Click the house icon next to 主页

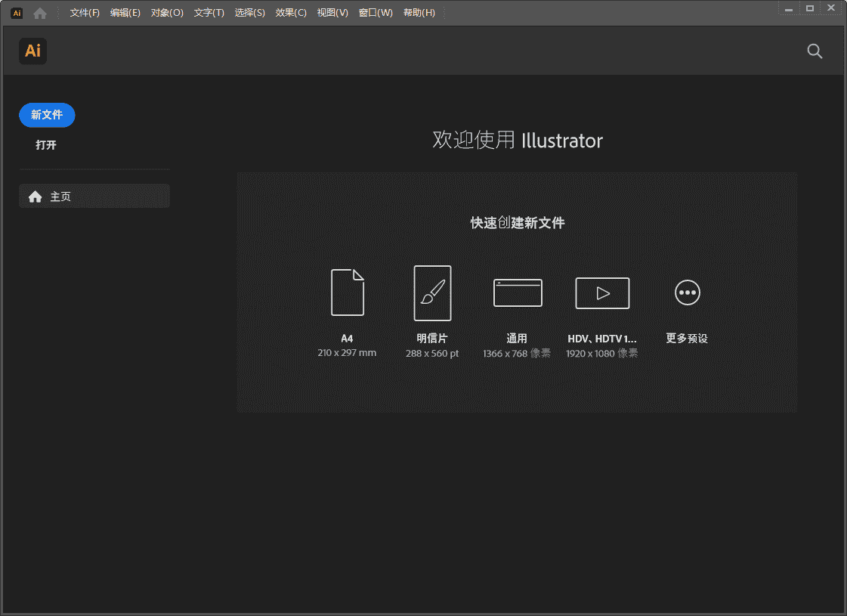click(x=35, y=196)
